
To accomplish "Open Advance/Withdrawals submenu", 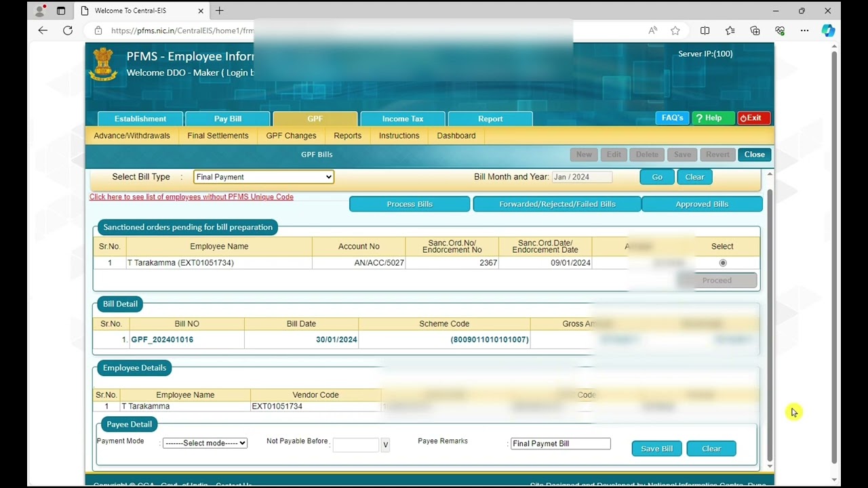I will (132, 136).
